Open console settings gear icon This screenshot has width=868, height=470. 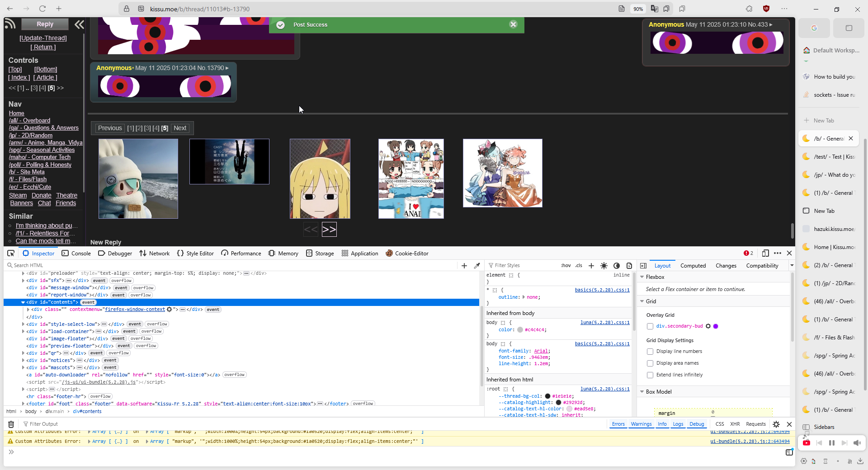tap(776, 424)
